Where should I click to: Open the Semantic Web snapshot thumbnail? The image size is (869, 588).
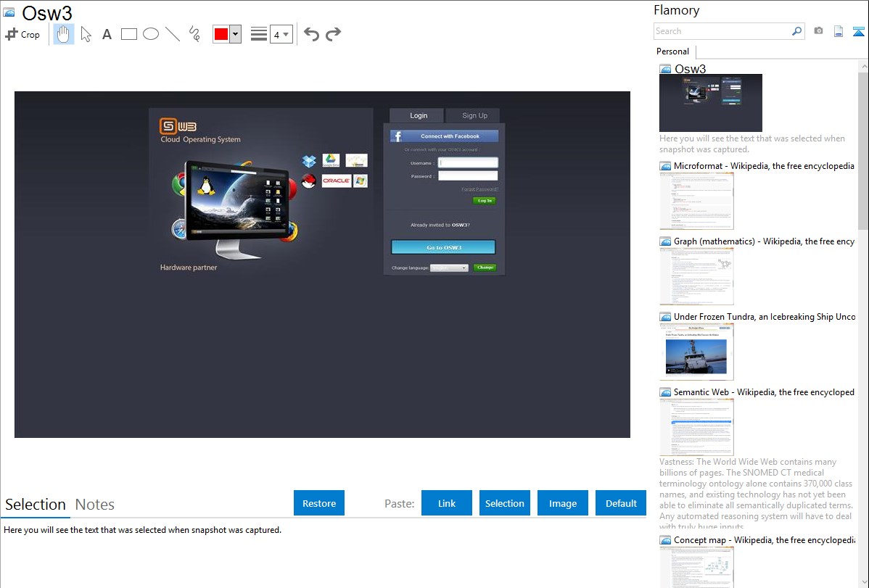tap(696, 426)
